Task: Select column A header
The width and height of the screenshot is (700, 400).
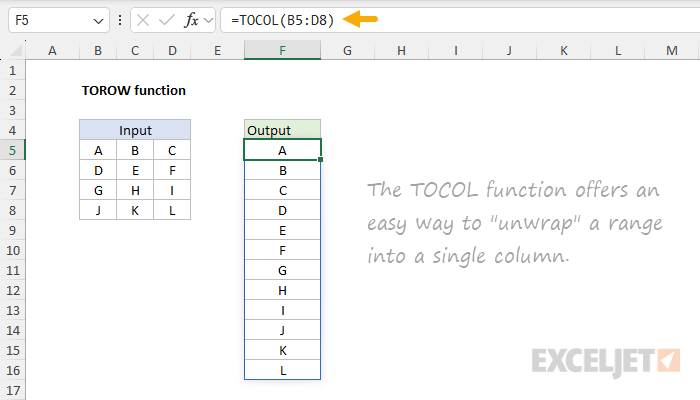Action: click(x=52, y=50)
